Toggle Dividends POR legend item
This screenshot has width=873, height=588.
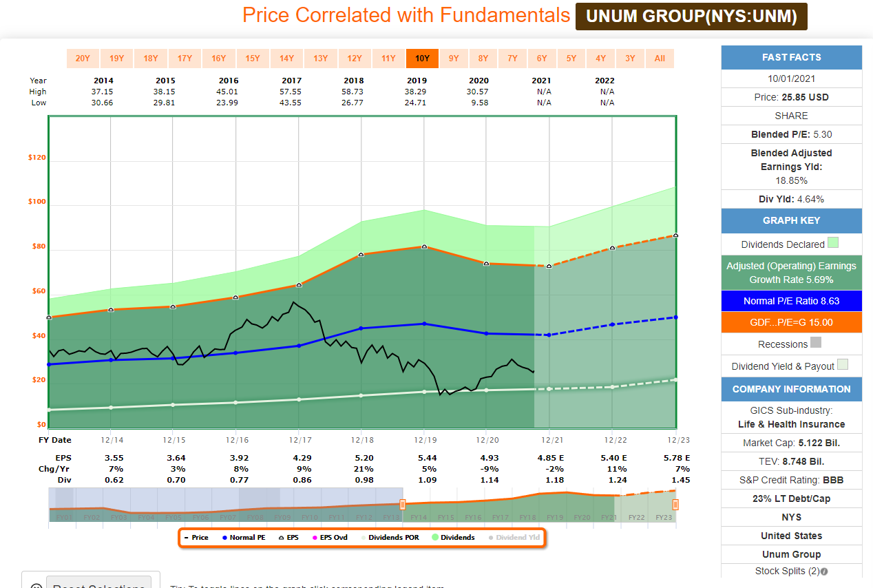(x=390, y=537)
